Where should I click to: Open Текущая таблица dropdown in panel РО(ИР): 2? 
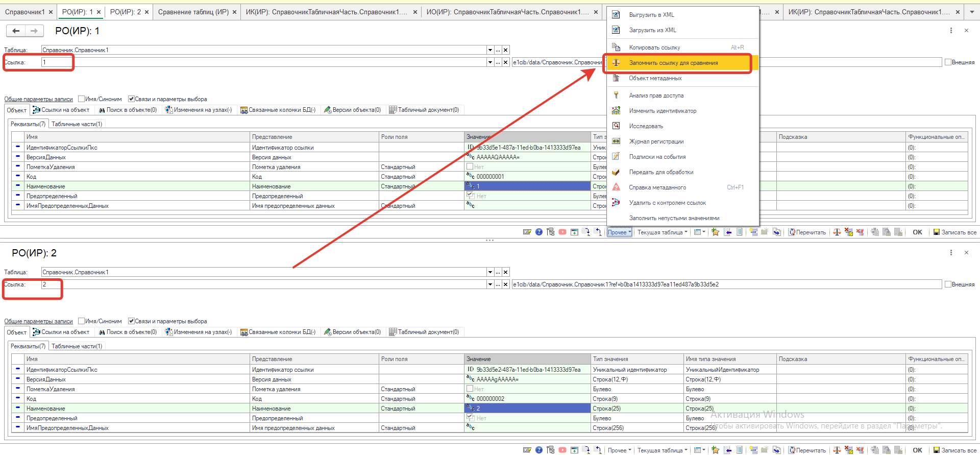pos(663,450)
